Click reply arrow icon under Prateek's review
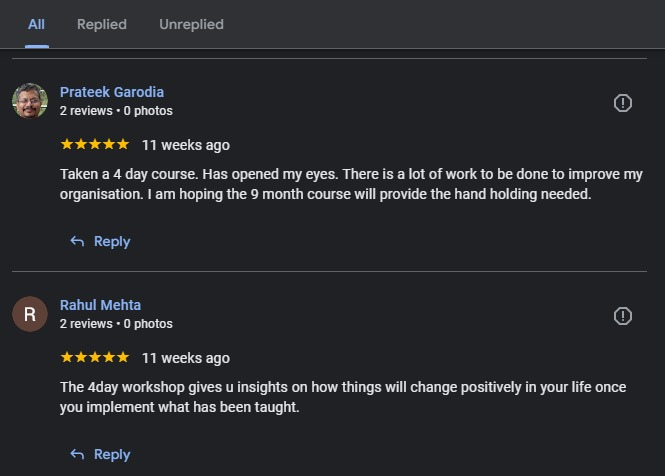 (77, 241)
